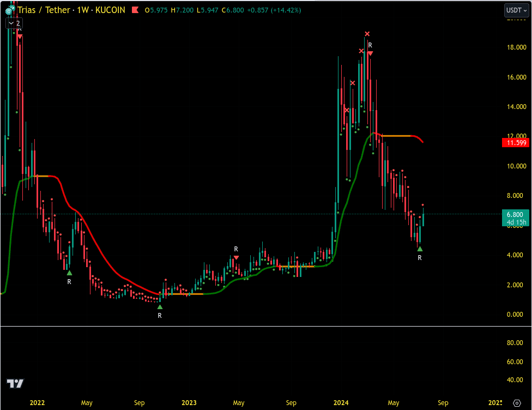532x410 pixels.
Task: Click the KUCOIN exchange label
Action: [110, 10]
